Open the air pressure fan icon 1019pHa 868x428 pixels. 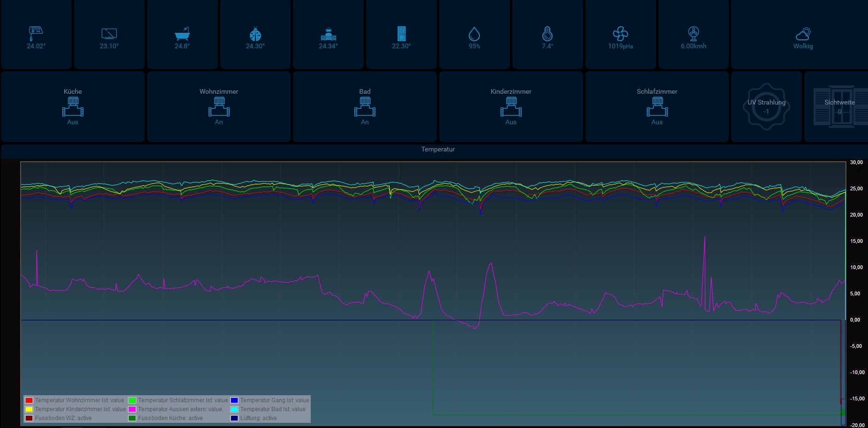[x=621, y=34]
